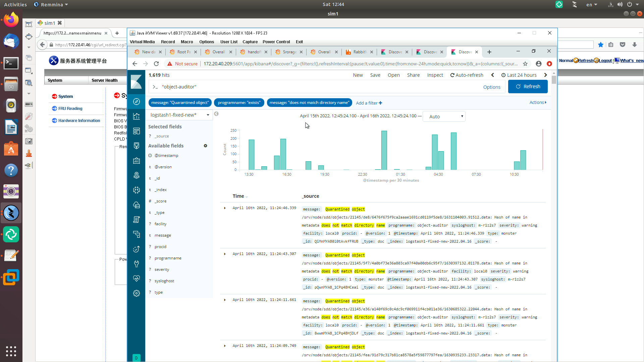Click gear icon beside Available fields
The width and height of the screenshot is (644, 362).
(205, 146)
